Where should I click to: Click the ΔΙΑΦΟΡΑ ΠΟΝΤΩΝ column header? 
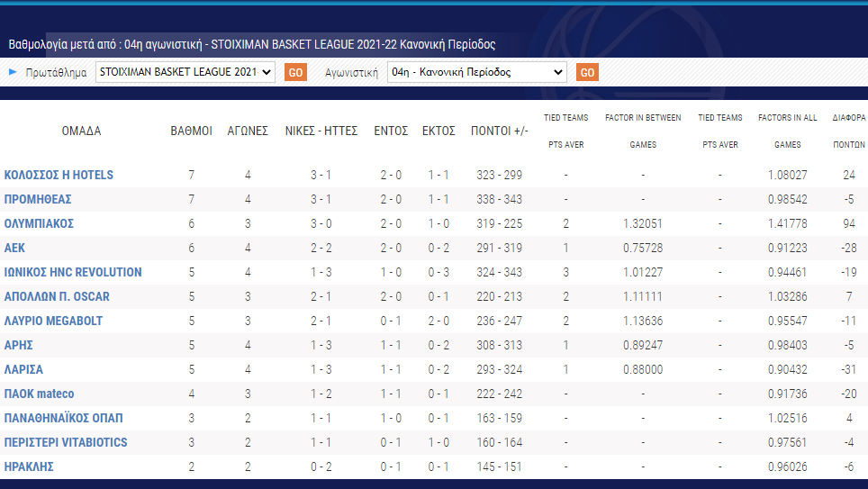pos(848,131)
